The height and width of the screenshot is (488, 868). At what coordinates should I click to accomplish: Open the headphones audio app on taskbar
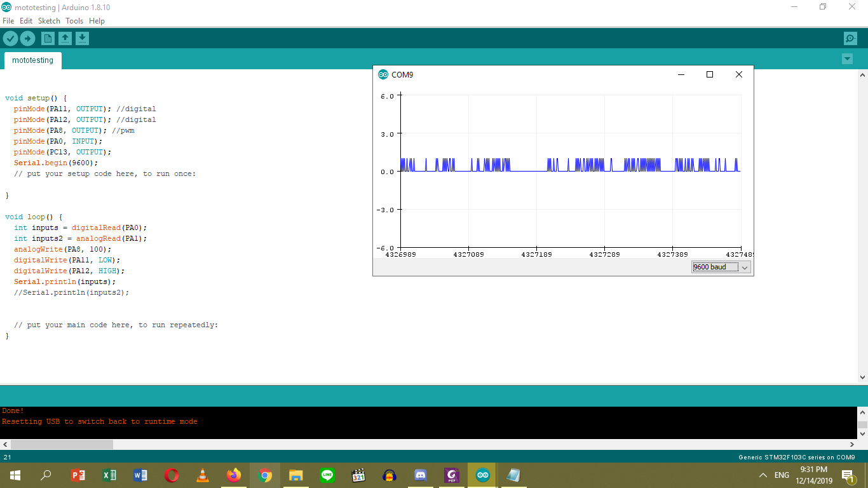click(390, 475)
